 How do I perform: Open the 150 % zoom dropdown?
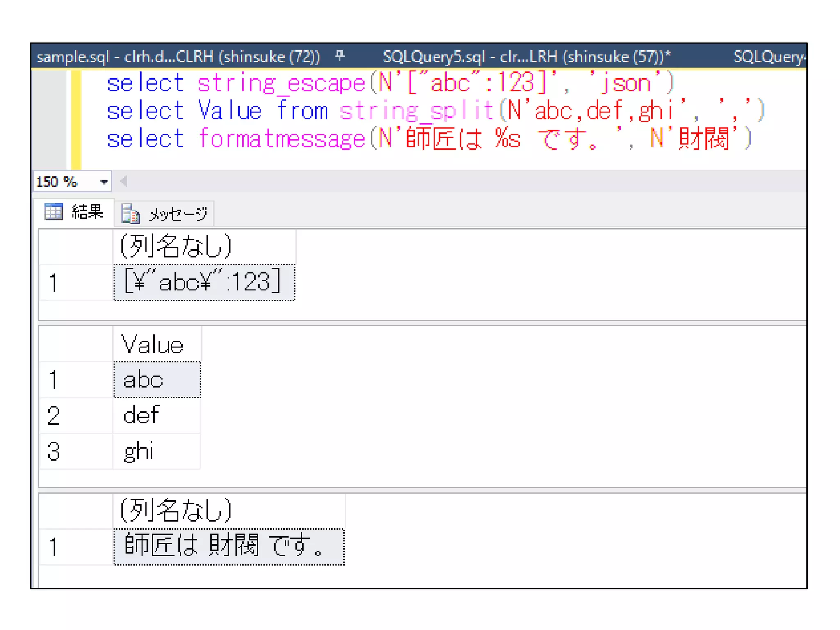(x=104, y=182)
